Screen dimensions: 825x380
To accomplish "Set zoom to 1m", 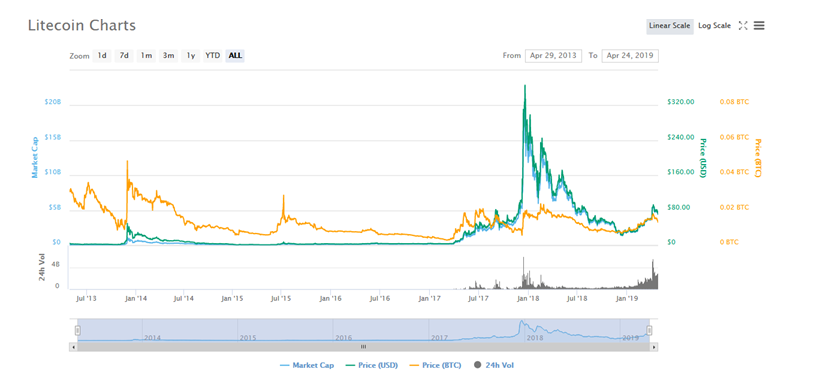I will pyautogui.click(x=146, y=55).
